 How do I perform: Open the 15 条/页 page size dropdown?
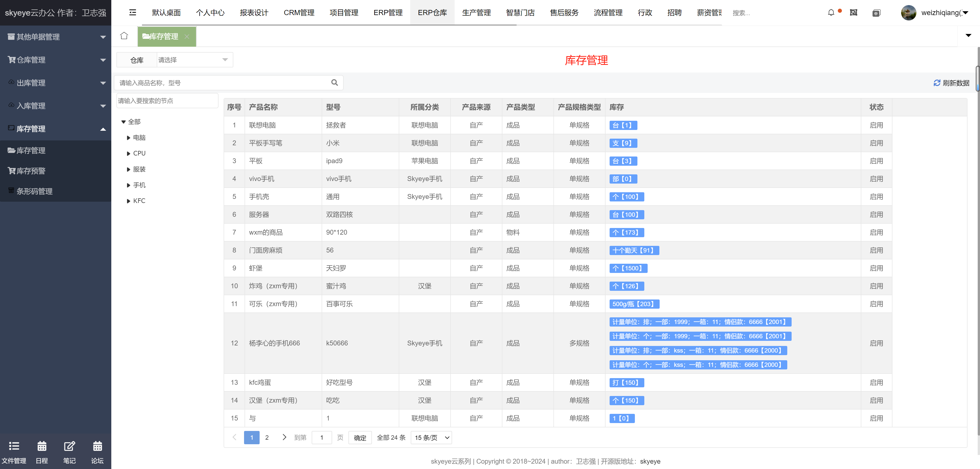[431, 437]
